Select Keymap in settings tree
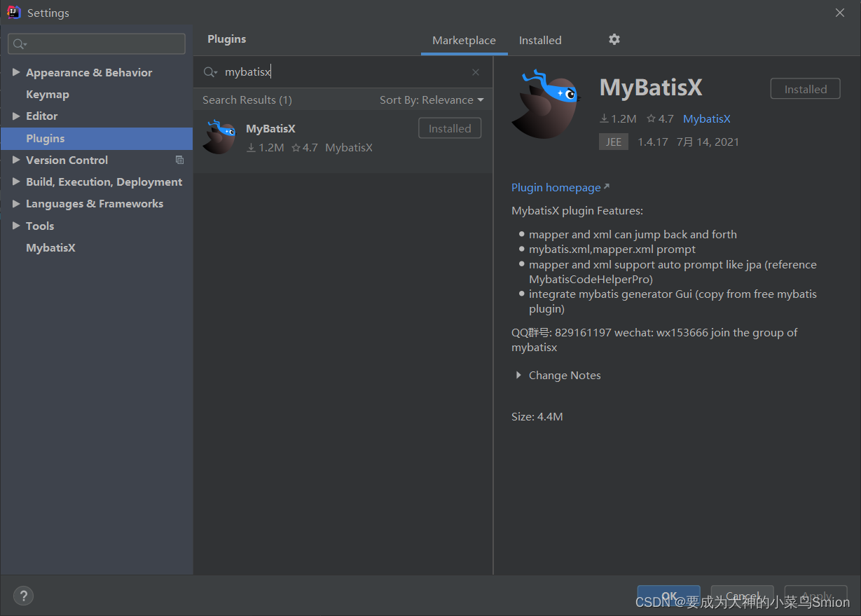861x616 pixels. (x=48, y=94)
